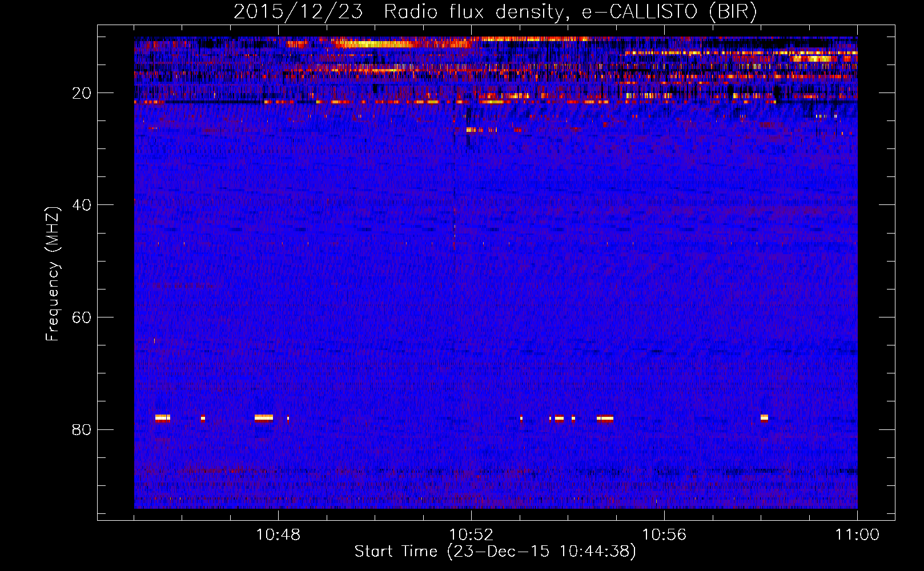Click the 10:56 time tick label
Viewport: 924px width, 571px height.
pos(664,535)
